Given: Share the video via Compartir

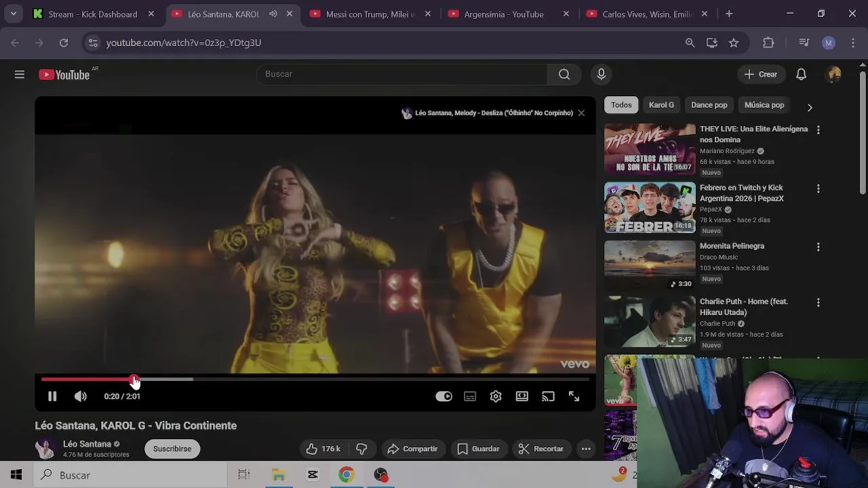Looking at the screenshot, I should click(x=412, y=449).
